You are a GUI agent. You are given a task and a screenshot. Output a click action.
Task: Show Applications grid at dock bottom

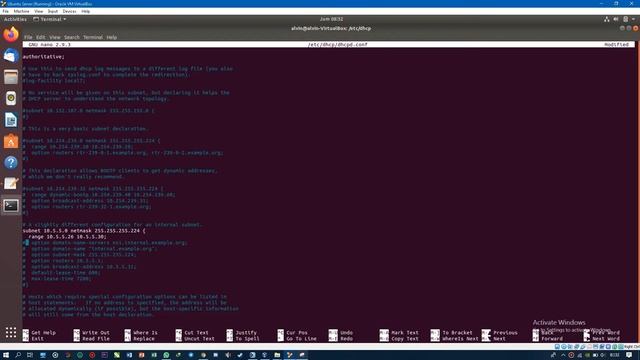click(x=11, y=333)
